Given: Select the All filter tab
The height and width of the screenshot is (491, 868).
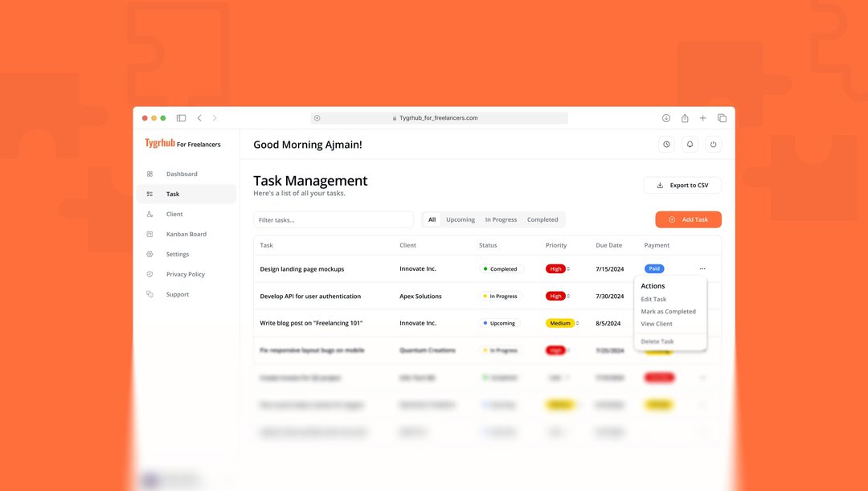Looking at the screenshot, I should tap(432, 219).
